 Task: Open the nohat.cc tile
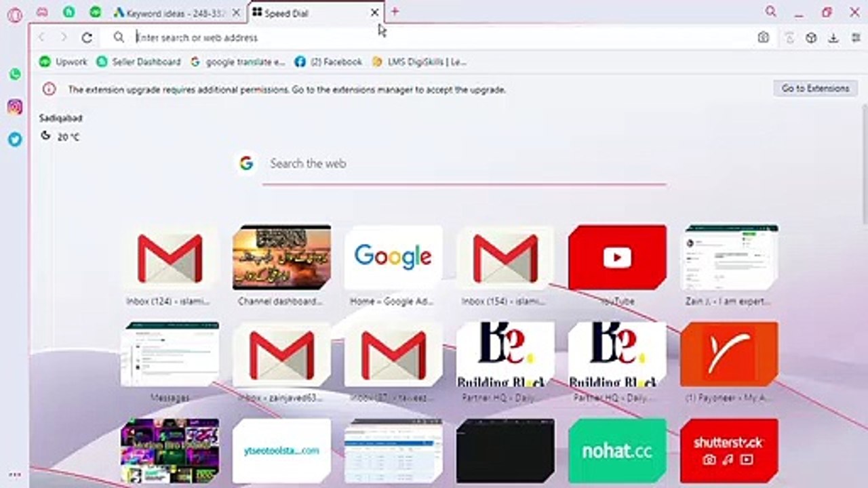617,451
